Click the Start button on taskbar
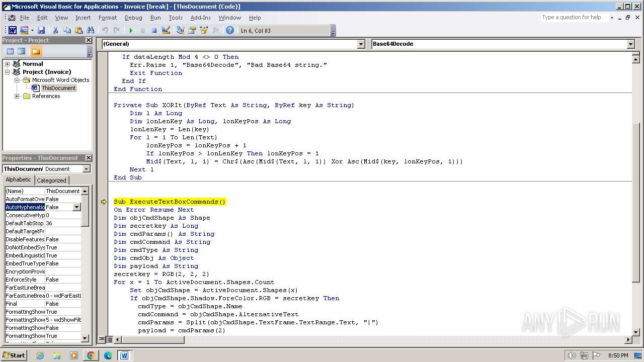The image size is (644, 362). (14, 355)
